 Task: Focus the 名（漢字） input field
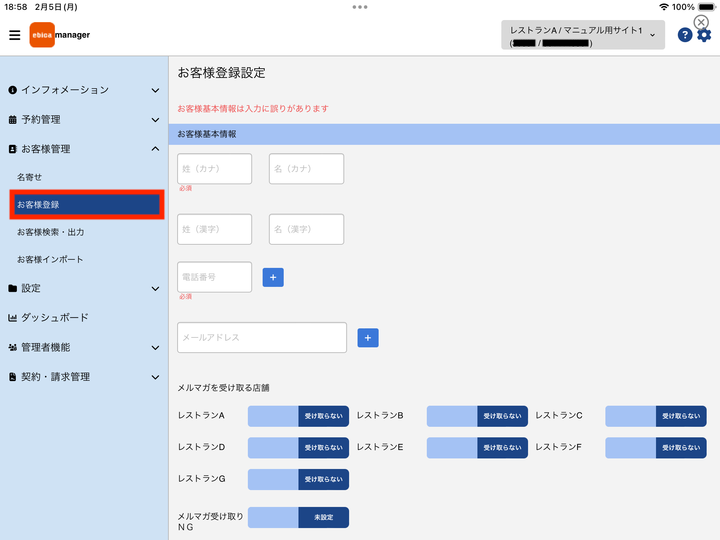pyautogui.click(x=306, y=229)
